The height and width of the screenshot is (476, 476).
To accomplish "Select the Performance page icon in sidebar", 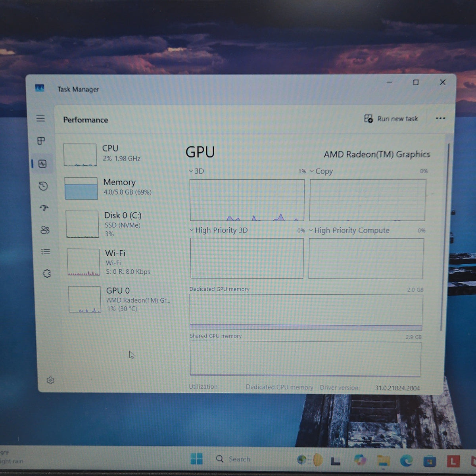I will click(42, 164).
